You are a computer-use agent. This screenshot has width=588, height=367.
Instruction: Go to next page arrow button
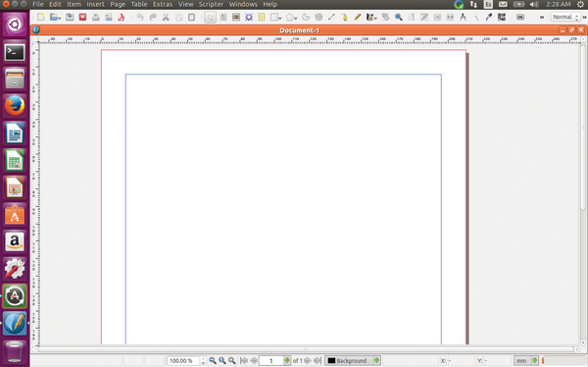pos(308,360)
